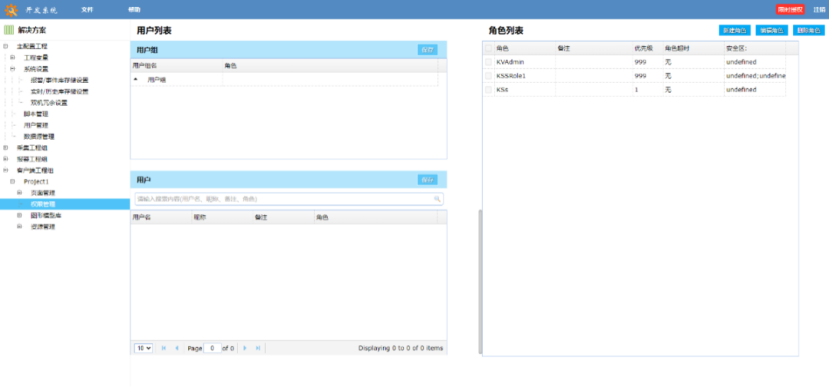Collapse the Project1 tree node

[13, 182]
